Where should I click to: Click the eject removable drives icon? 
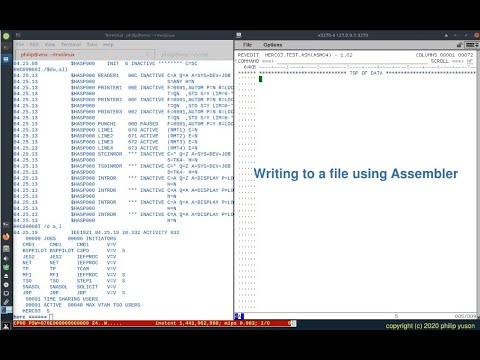(6, 276)
